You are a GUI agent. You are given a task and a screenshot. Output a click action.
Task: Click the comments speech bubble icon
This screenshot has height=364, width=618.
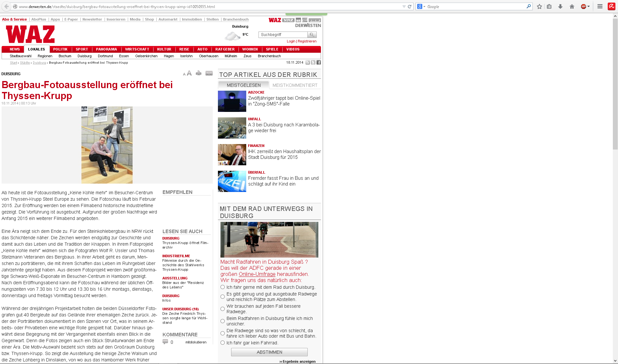[x=165, y=342]
